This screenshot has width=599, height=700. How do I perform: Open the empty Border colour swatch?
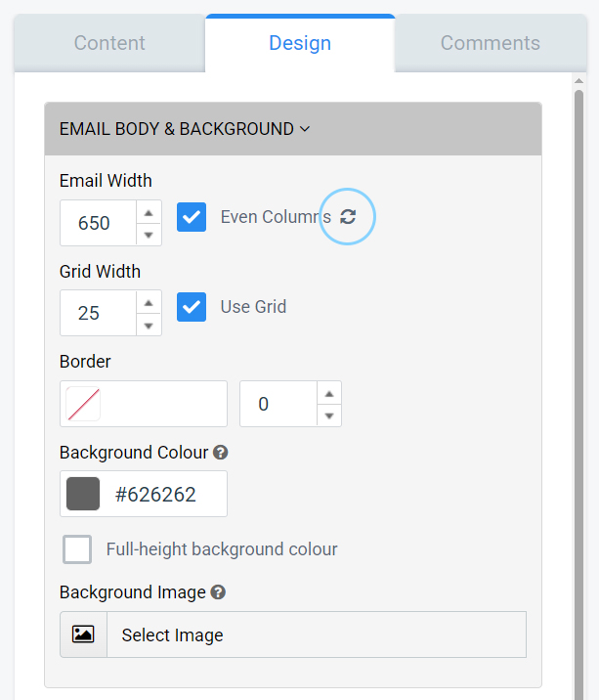pos(83,404)
